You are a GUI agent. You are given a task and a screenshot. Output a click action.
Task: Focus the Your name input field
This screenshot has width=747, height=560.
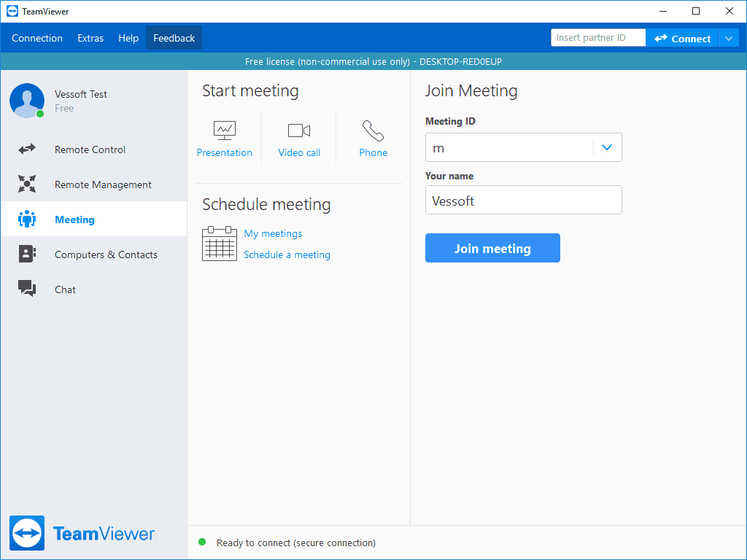pos(524,200)
